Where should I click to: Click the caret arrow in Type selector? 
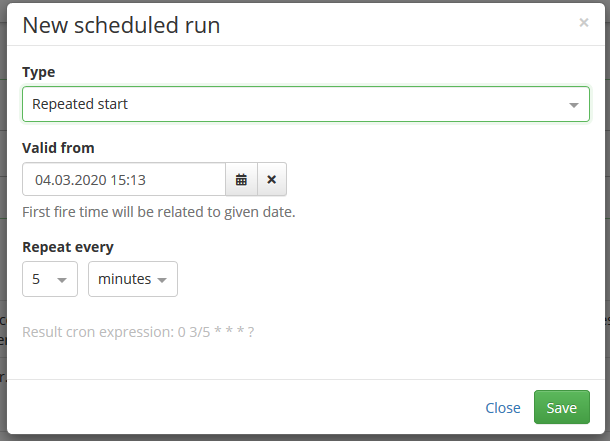point(573,105)
